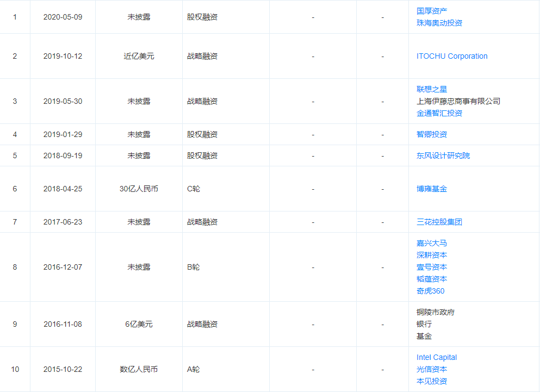Viewport: 540px width, 392px height.
Task: Open investor link 博雍基金
Action: [432, 189]
